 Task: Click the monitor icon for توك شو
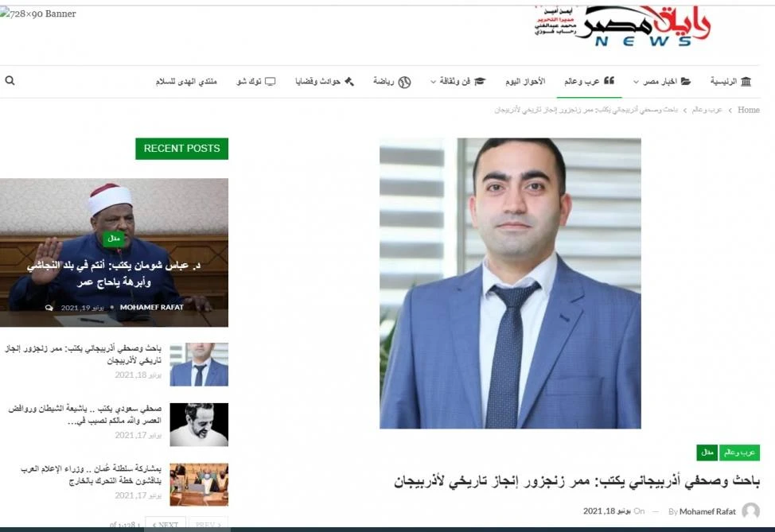[x=271, y=81]
